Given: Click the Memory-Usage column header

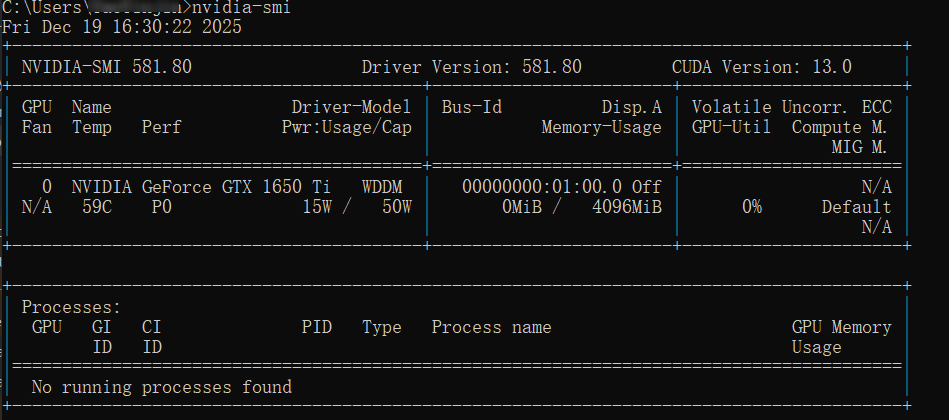Looking at the screenshot, I should (x=601, y=127).
